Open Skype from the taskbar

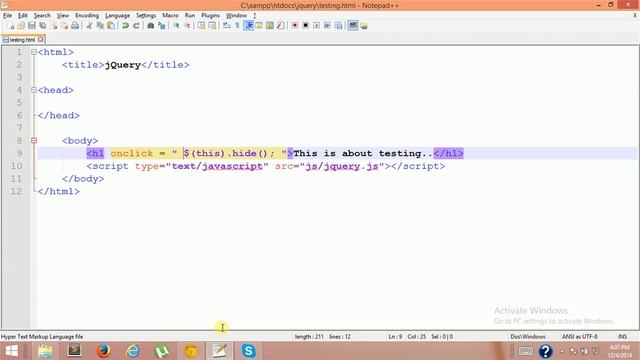coord(248,351)
